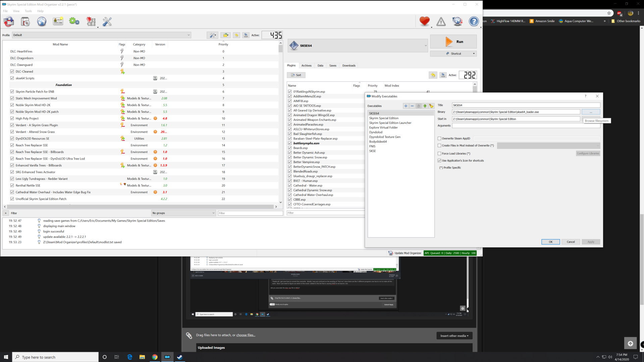Switch to the Data tab

coord(320,66)
